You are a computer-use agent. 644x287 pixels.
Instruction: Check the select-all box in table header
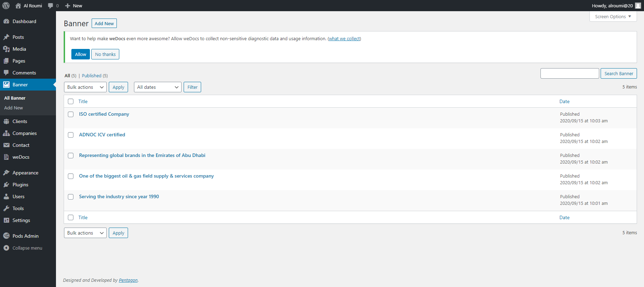coord(71,101)
